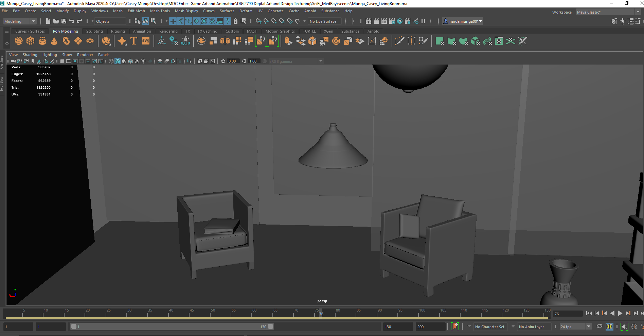644x336 pixels.
Task: Click the Planar UV mapping icon
Action: coord(440,41)
